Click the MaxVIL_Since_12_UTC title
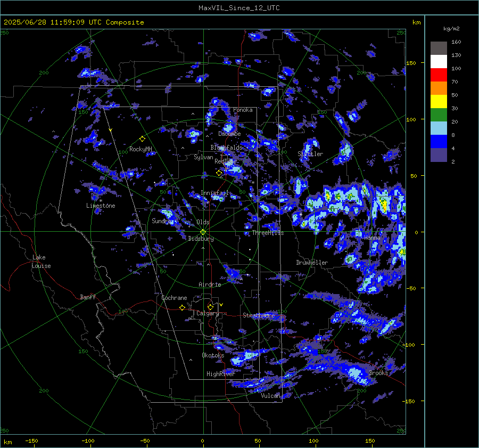 pos(239,8)
